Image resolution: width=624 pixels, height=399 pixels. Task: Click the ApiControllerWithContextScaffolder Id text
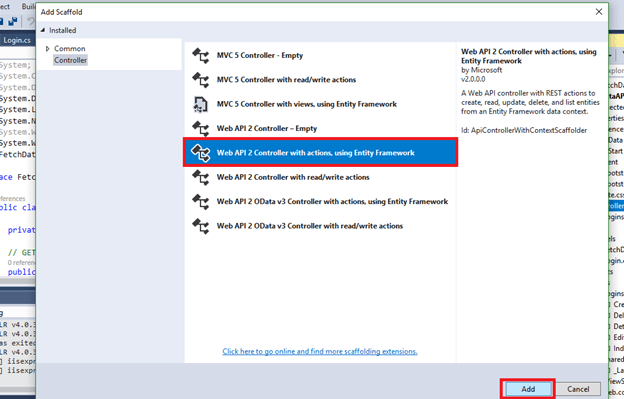tap(524, 130)
